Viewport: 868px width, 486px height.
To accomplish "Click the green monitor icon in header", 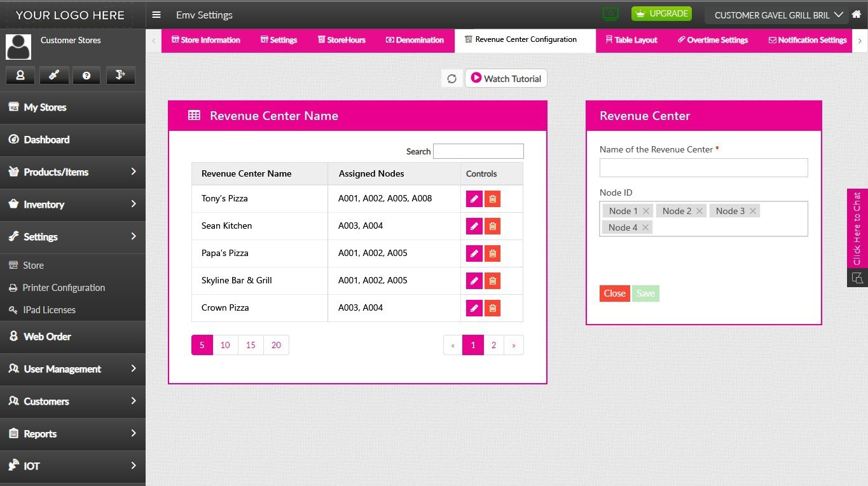I will coord(610,14).
